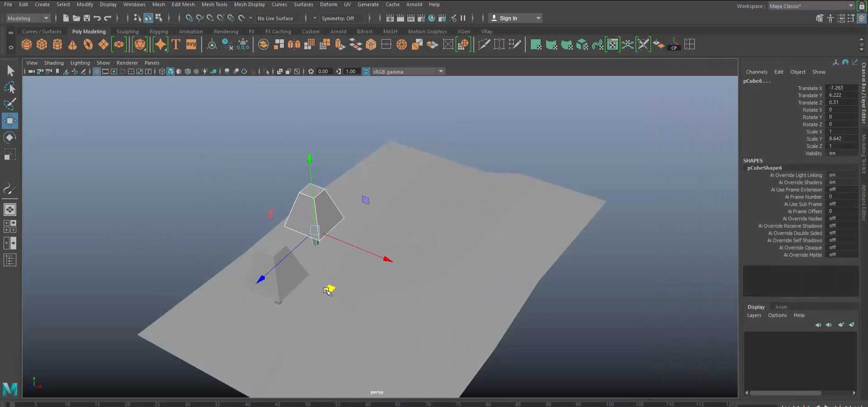Toggle Visibility off for pCube6
This screenshot has width=868, height=407.
pos(834,154)
